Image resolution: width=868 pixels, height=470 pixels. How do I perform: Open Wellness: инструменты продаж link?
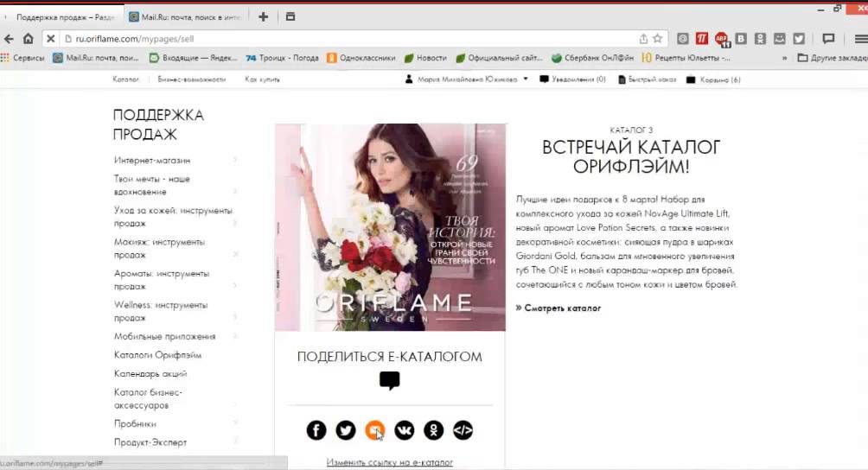coord(161,311)
